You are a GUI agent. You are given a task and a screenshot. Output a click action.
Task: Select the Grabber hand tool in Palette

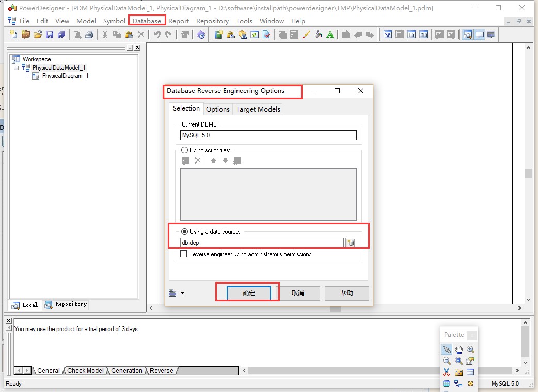click(458, 350)
